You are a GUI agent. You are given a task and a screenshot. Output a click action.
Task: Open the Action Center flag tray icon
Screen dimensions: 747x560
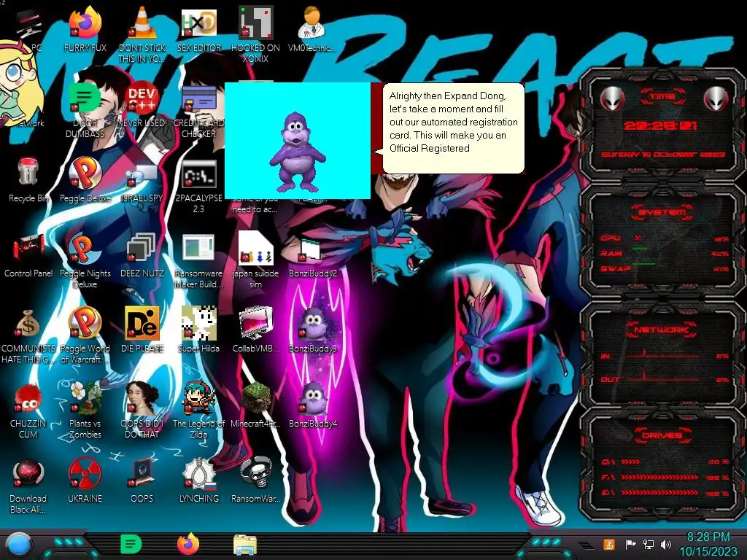click(630, 544)
